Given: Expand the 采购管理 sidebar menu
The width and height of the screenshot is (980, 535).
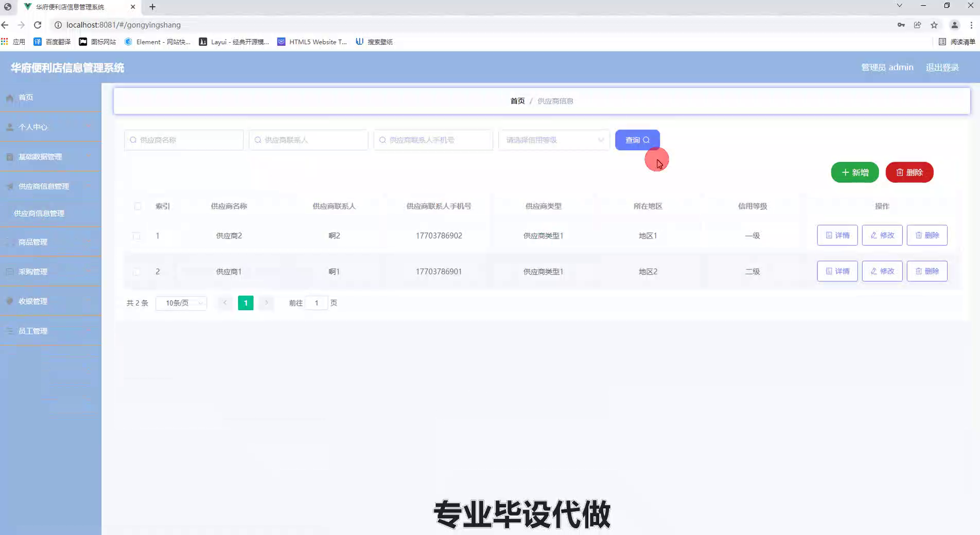Looking at the screenshot, I should click(x=50, y=272).
